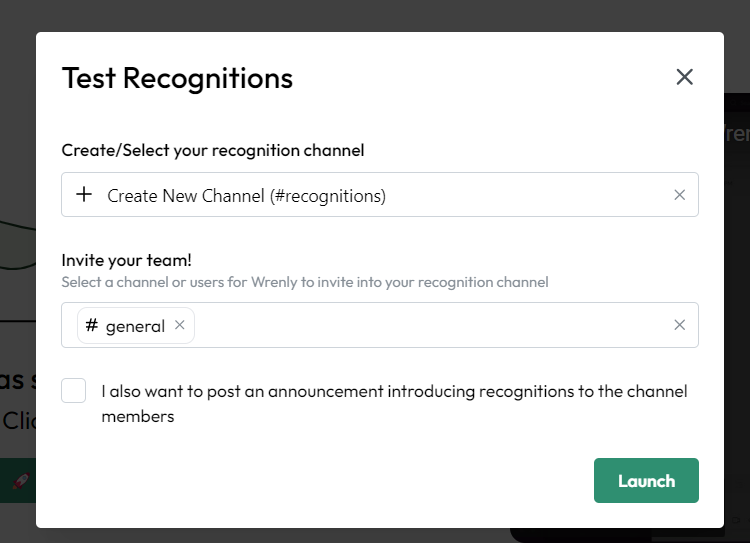Image resolution: width=750 pixels, height=543 pixels.
Task: Launch the recognitions test
Action: click(x=646, y=480)
